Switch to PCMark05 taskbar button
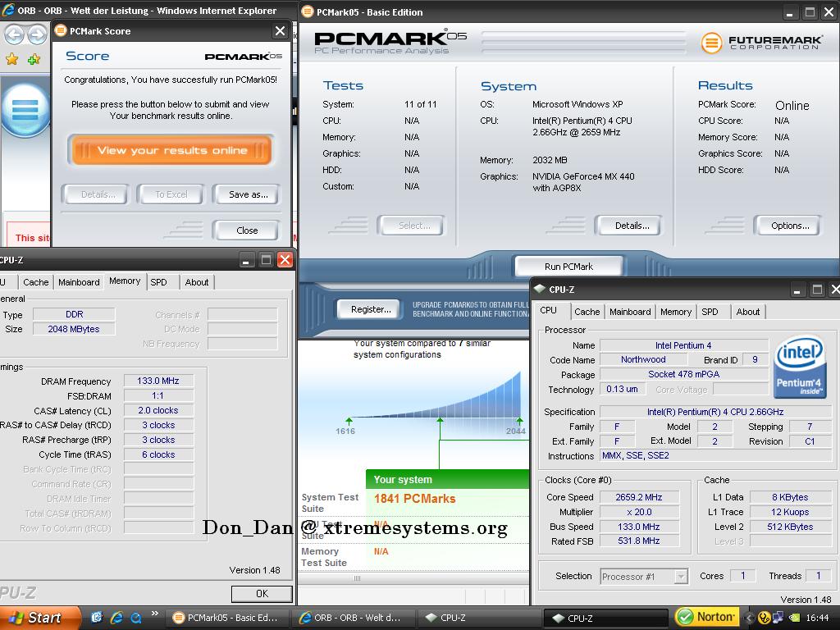Screen dimensions: 840x630 pyautogui.click(x=226, y=618)
